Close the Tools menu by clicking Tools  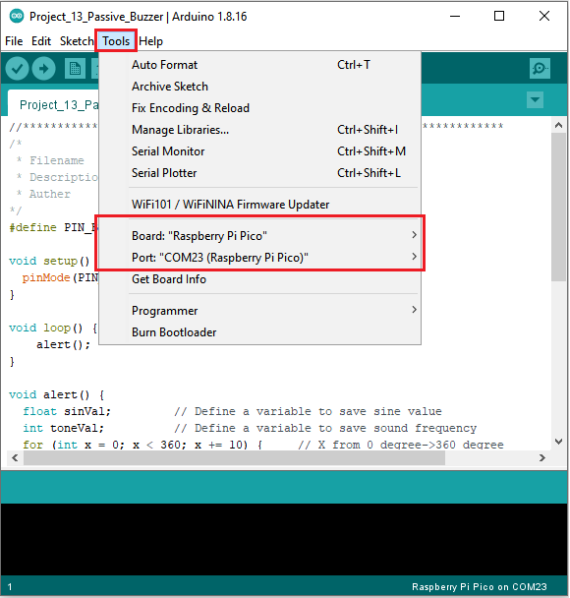(x=116, y=41)
